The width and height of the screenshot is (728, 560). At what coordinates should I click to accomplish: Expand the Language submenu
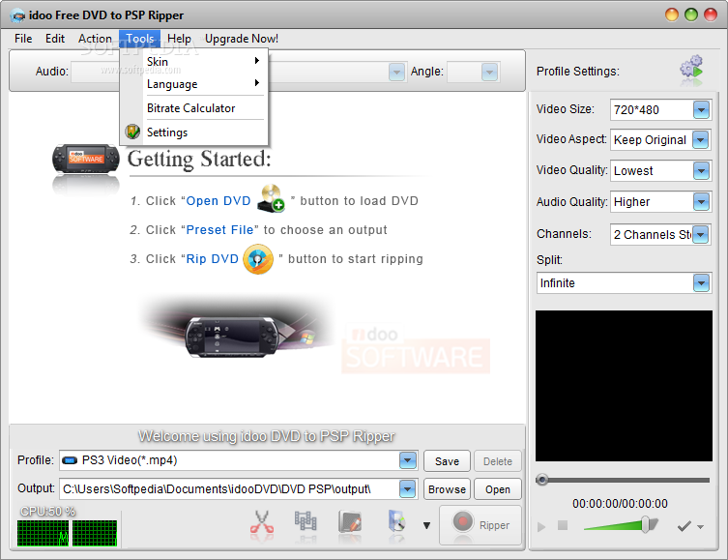point(194,83)
